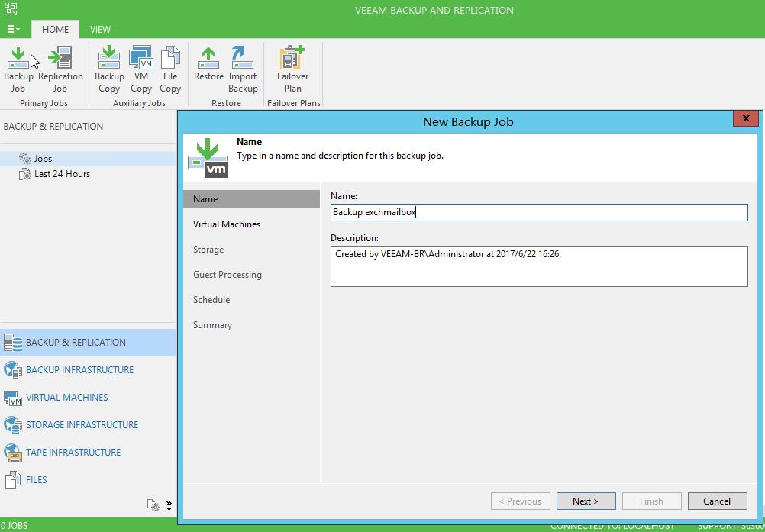The height and width of the screenshot is (532, 765).
Task: Click the job Name input field
Action: [539, 213]
